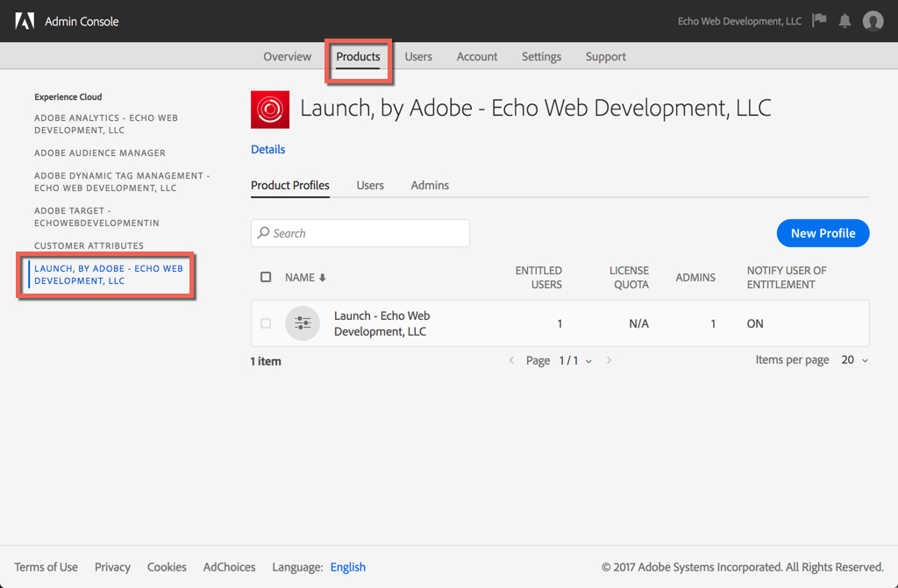
Task: Click the AdChoices footer link
Action: click(x=229, y=567)
